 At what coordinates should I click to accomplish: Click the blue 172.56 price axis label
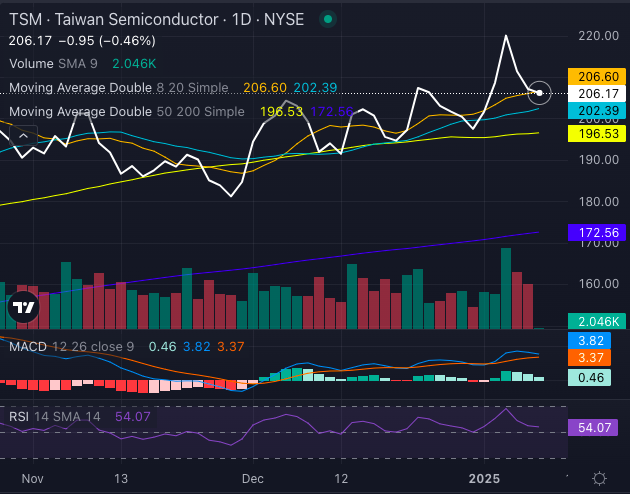tap(595, 232)
